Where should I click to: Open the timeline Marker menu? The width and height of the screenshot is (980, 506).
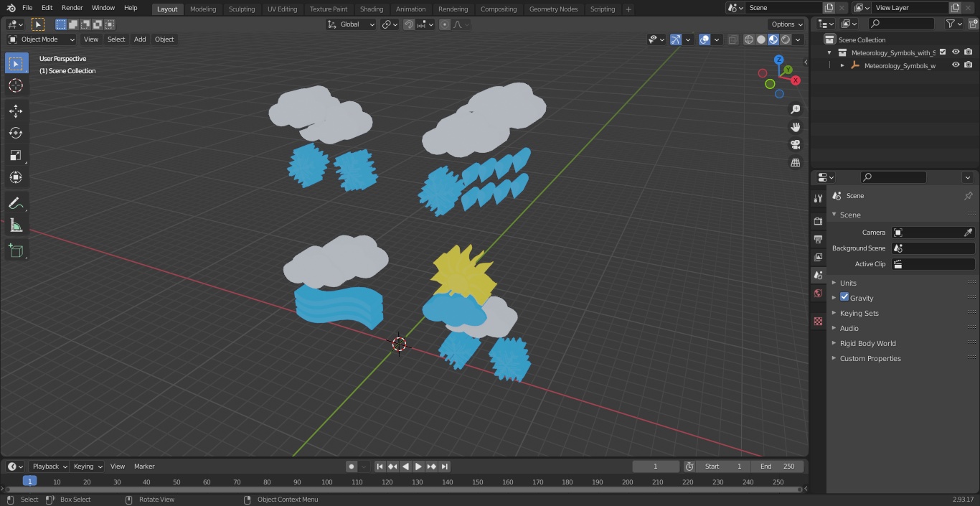pyautogui.click(x=144, y=467)
